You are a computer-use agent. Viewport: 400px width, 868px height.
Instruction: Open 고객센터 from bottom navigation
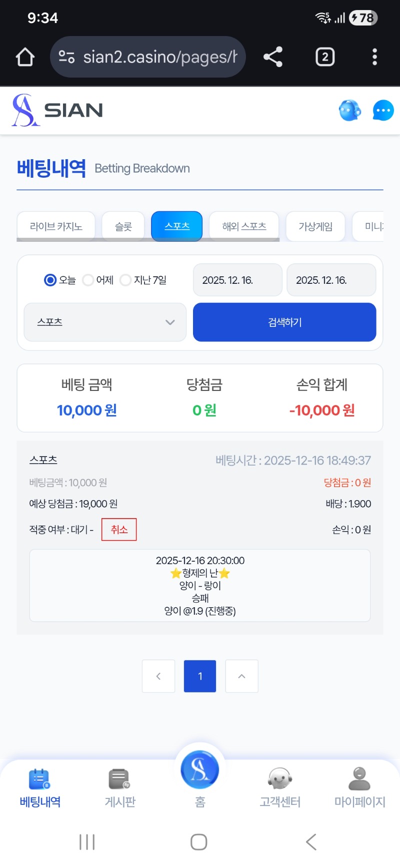coord(280,788)
